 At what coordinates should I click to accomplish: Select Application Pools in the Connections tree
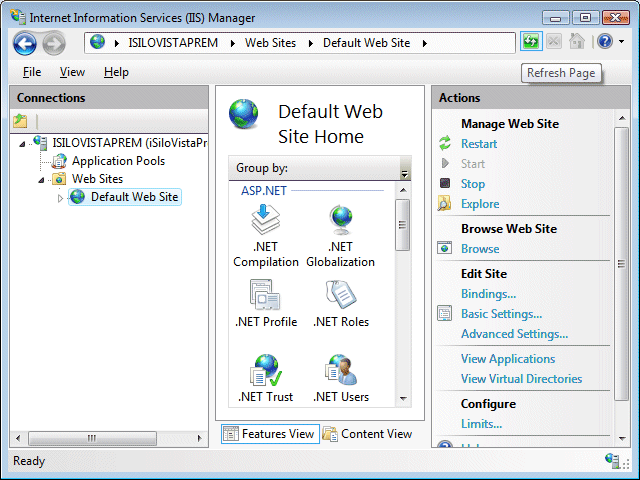(x=118, y=161)
